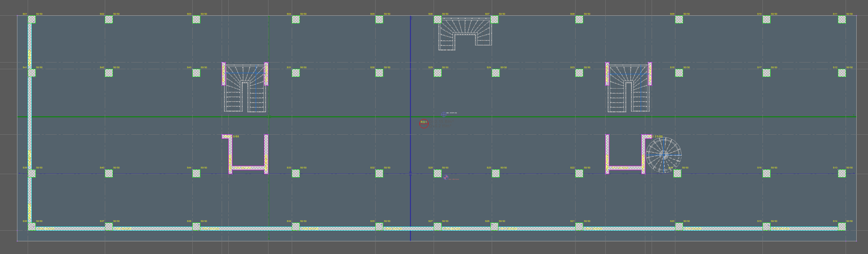Select the staircase right of column S43
Viewport: 868px width, 254px height.
pos(246,88)
